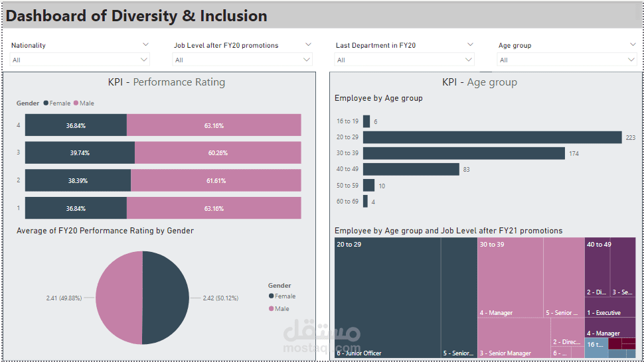Image resolution: width=644 pixels, height=362 pixels.
Task: Click the 6 - Junior Officer treemap tile
Action: click(x=387, y=298)
